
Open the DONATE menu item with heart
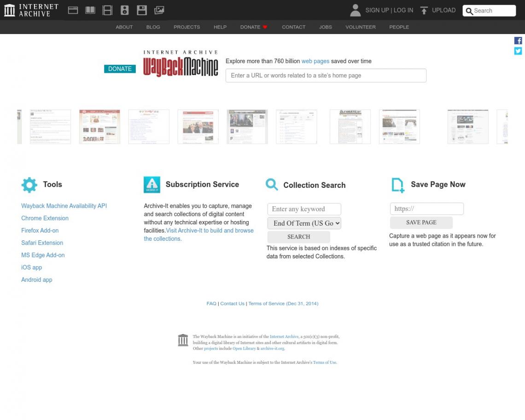tap(253, 27)
